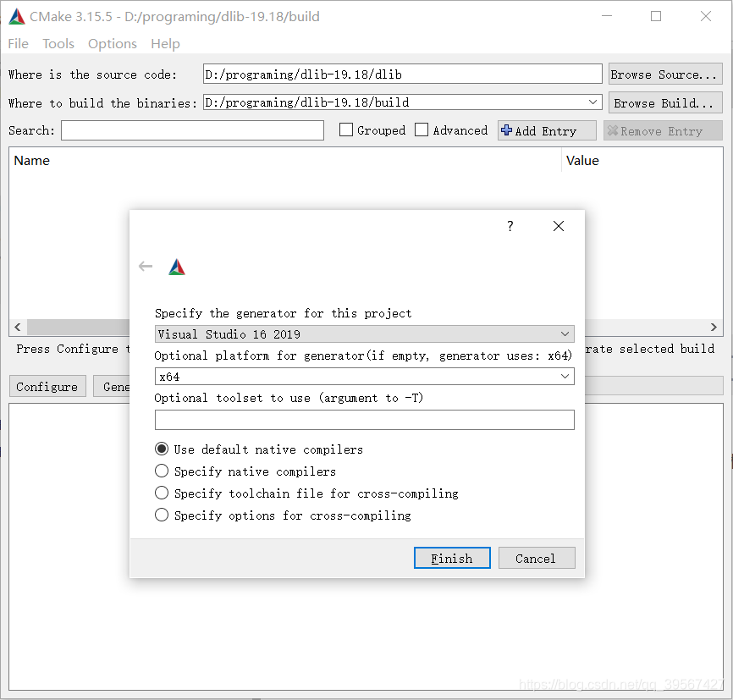The height and width of the screenshot is (700, 733).
Task: Select Specify native compilers option
Action: 162,471
